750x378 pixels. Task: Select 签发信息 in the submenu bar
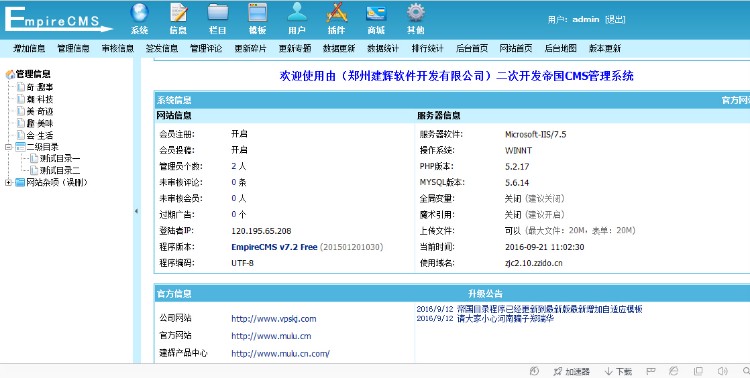162,48
